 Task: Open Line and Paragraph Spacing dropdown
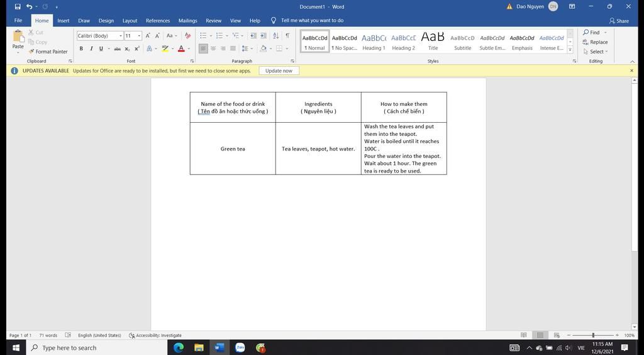[247, 48]
